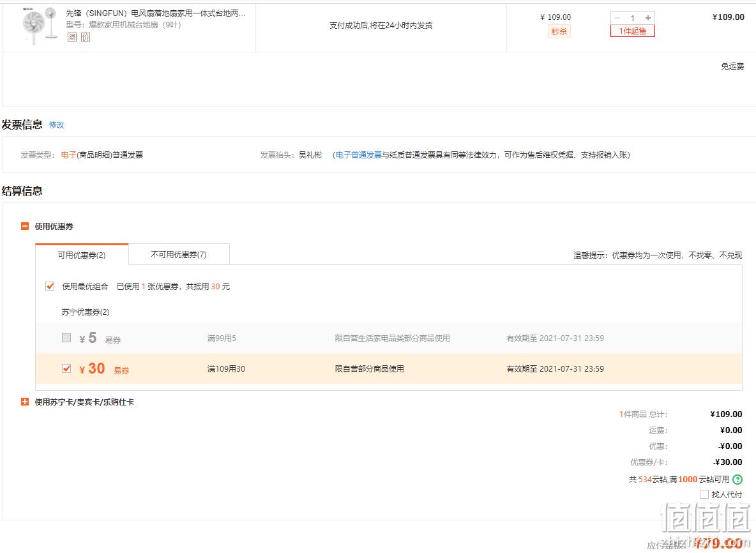Focus the quantity input field

point(633,18)
